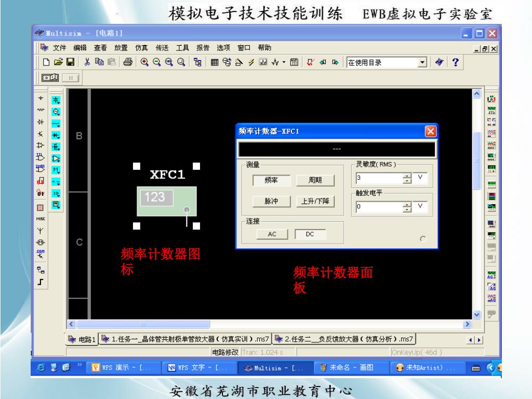Open a file with the folder icon

[x=58, y=62]
